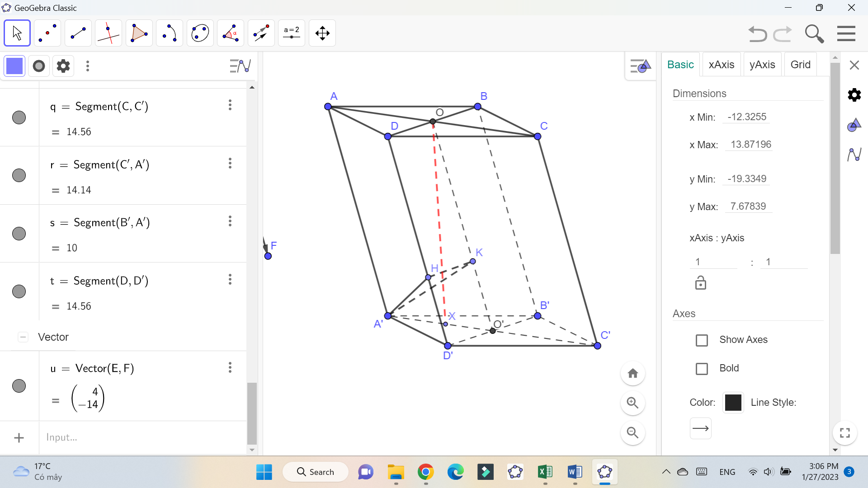
Task: Click the home standard view button
Action: [632, 373]
